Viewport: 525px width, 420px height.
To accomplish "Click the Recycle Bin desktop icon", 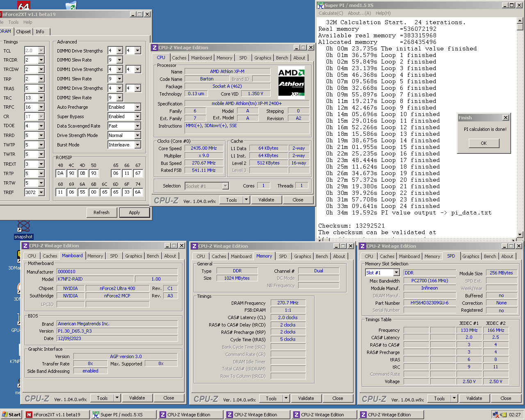I will coord(71,5).
